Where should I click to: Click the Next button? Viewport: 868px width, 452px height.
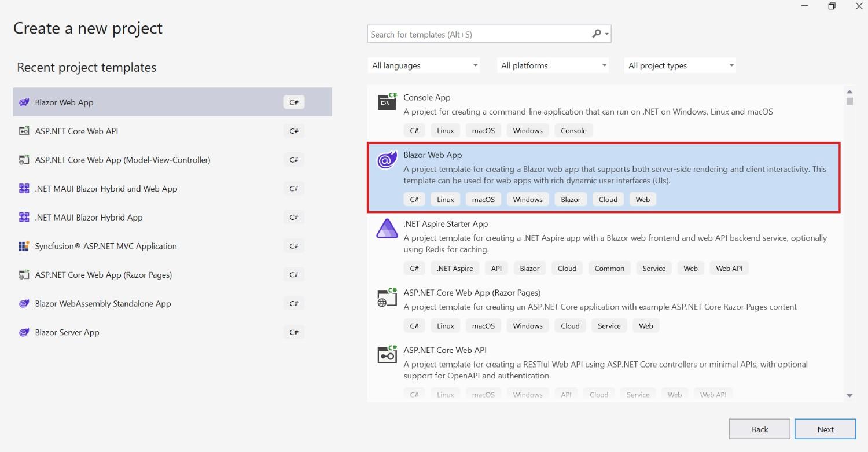click(x=825, y=429)
